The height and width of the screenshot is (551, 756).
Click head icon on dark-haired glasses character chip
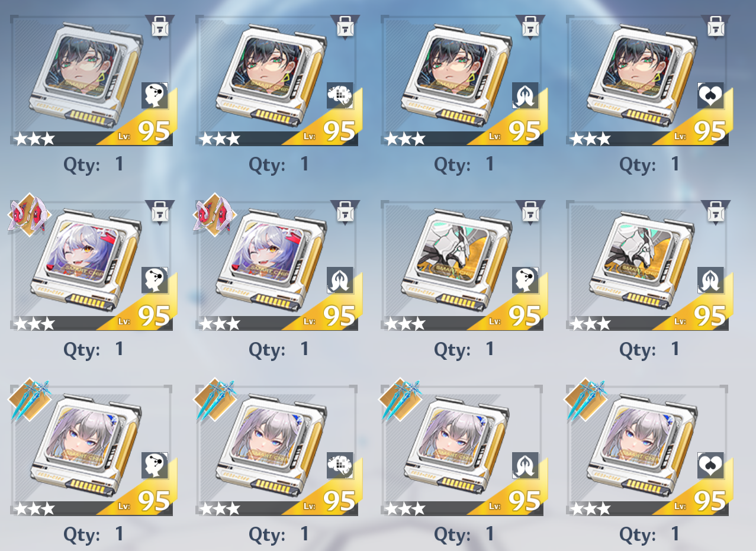pyautogui.click(x=154, y=95)
